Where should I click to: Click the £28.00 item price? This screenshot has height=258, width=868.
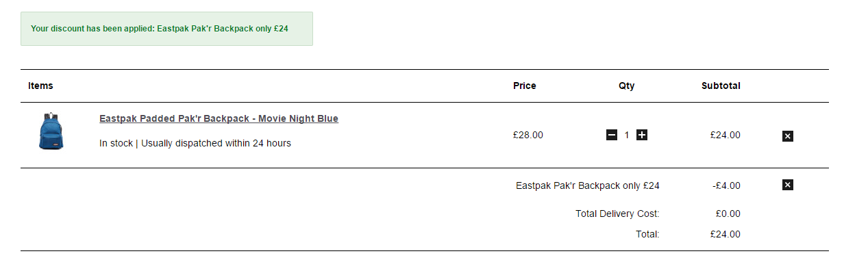tap(528, 135)
